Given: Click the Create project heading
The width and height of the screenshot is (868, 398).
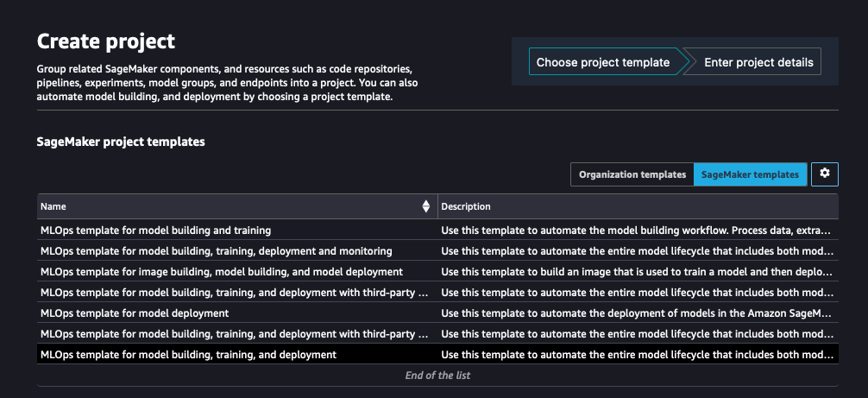Looking at the screenshot, I should [x=106, y=41].
